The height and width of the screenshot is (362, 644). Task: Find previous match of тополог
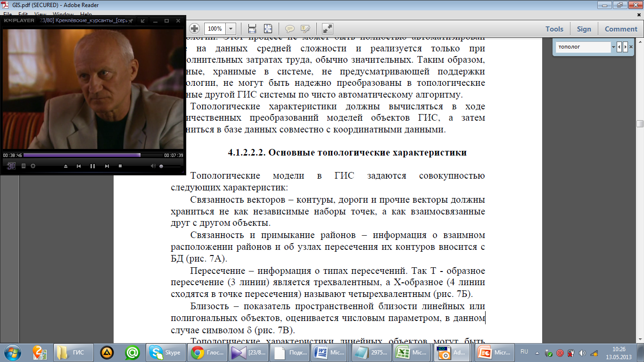coord(619,47)
